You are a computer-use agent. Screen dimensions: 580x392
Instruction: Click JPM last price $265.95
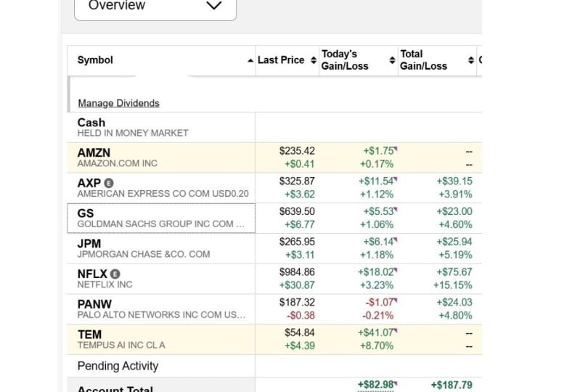[297, 242]
